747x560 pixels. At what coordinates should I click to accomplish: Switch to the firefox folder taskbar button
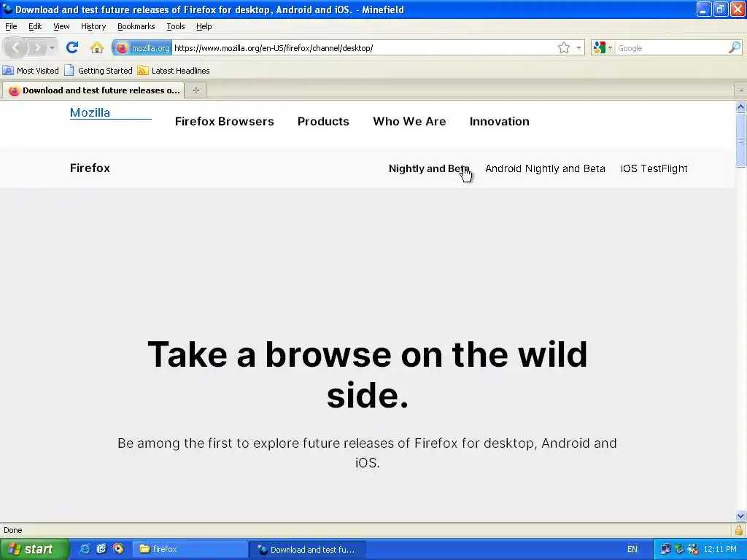189,549
